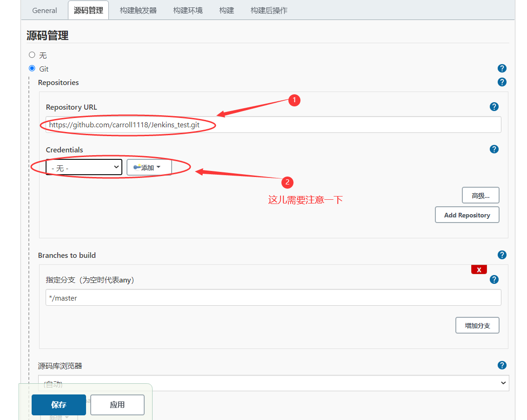Open help icon beside Repositories

[502, 82]
